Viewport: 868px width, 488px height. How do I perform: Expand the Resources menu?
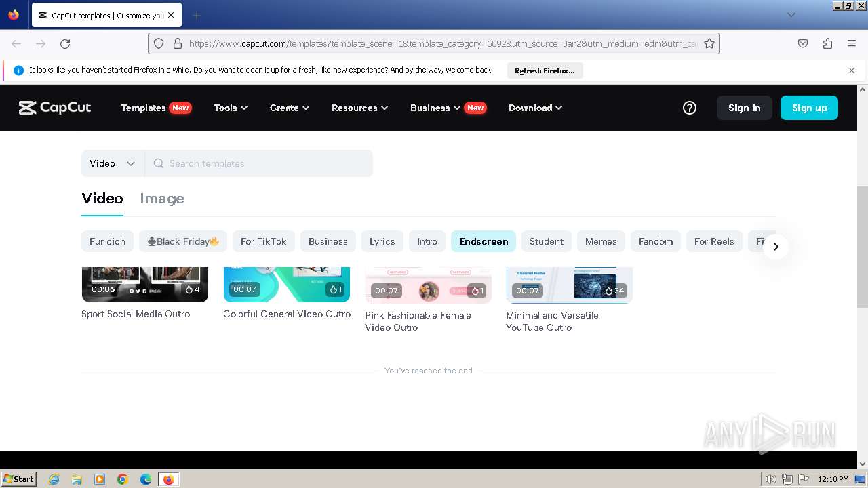click(x=359, y=108)
